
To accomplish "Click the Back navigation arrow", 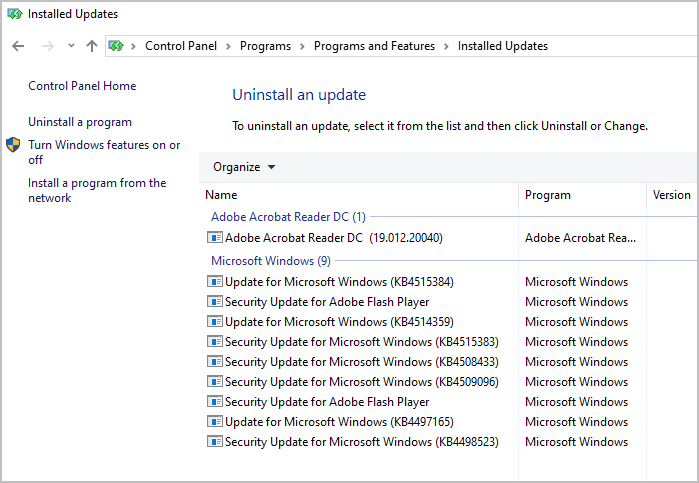I will pos(18,46).
